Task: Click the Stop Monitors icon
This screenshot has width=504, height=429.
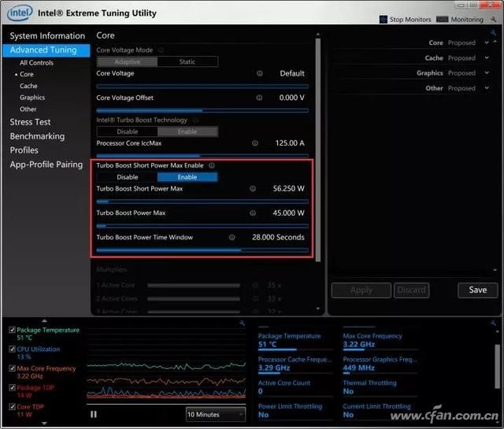Action: (x=384, y=19)
